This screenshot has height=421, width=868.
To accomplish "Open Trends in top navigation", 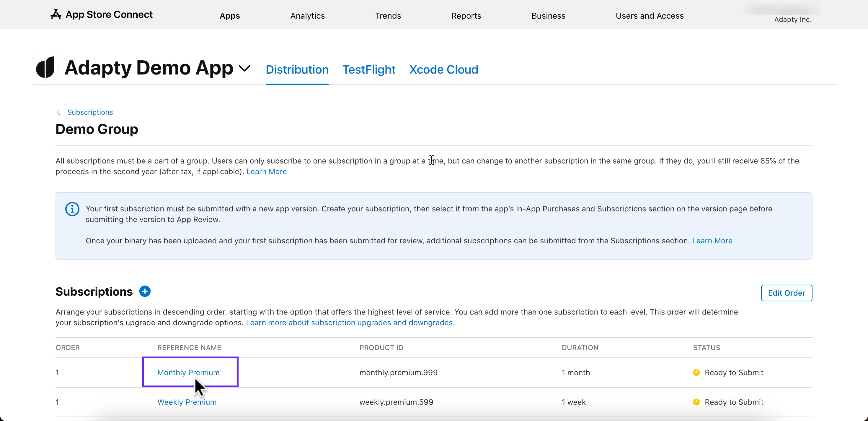I will (x=388, y=16).
